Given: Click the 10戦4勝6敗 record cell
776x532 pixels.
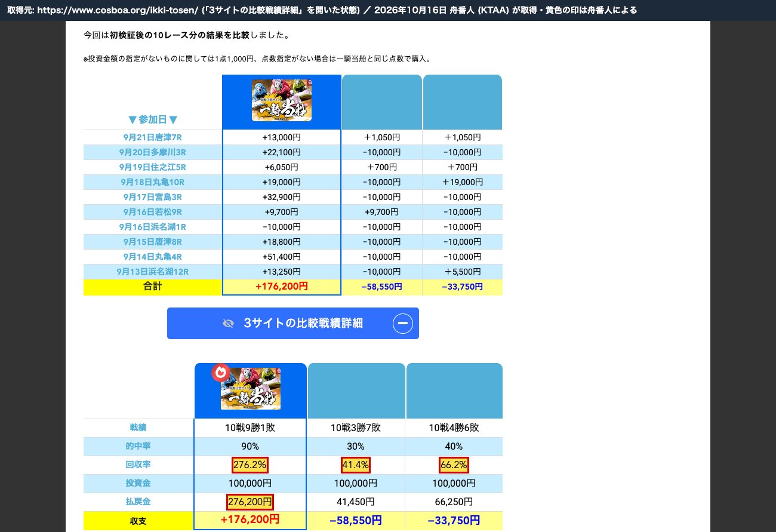Looking at the screenshot, I should tap(454, 428).
